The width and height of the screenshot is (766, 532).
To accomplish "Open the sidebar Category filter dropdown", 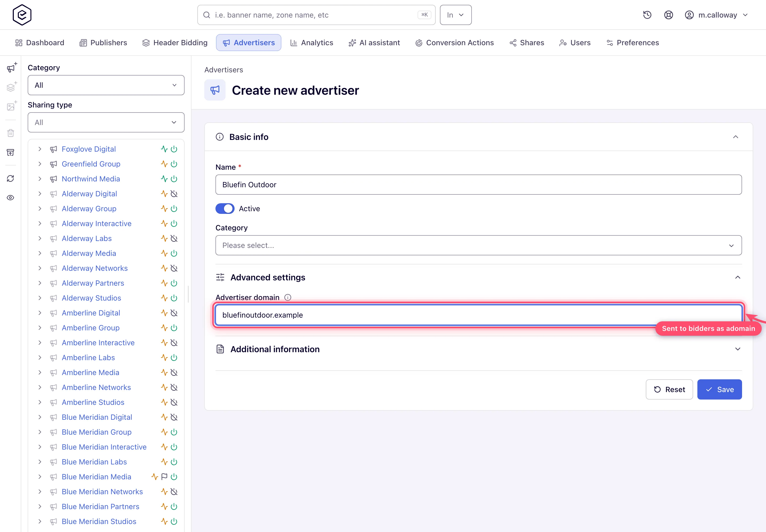I will click(x=106, y=85).
